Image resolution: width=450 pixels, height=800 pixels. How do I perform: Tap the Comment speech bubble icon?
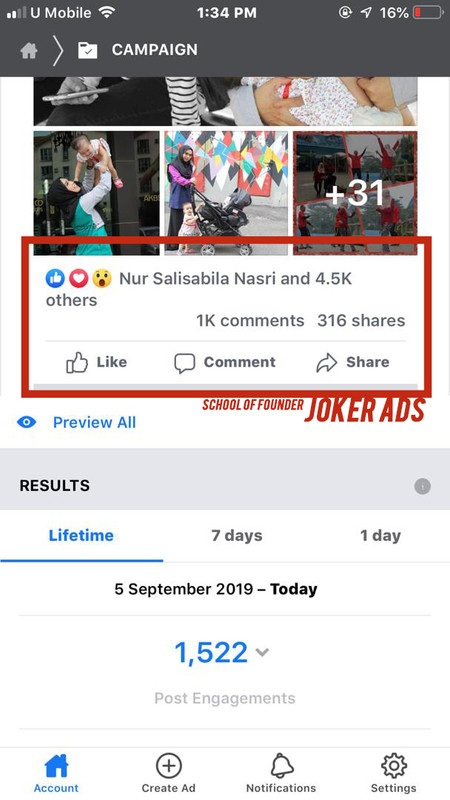pos(184,363)
